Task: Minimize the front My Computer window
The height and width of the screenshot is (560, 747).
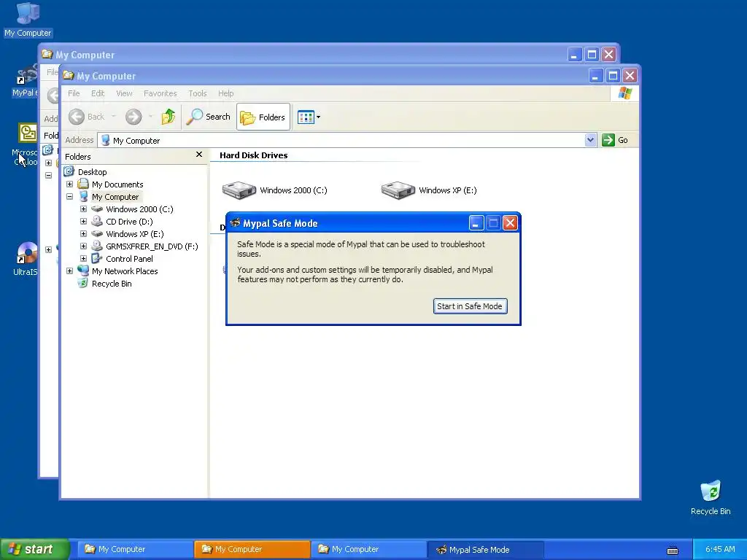Action: click(596, 75)
